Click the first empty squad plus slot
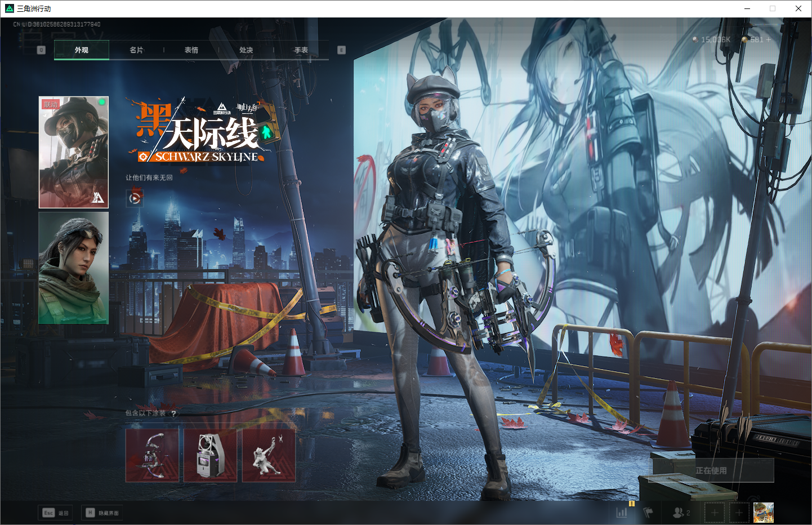The image size is (812, 525). (x=715, y=513)
